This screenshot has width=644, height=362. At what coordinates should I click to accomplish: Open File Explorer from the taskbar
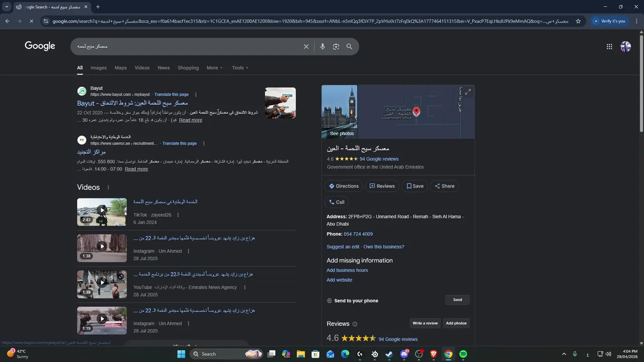point(301,354)
